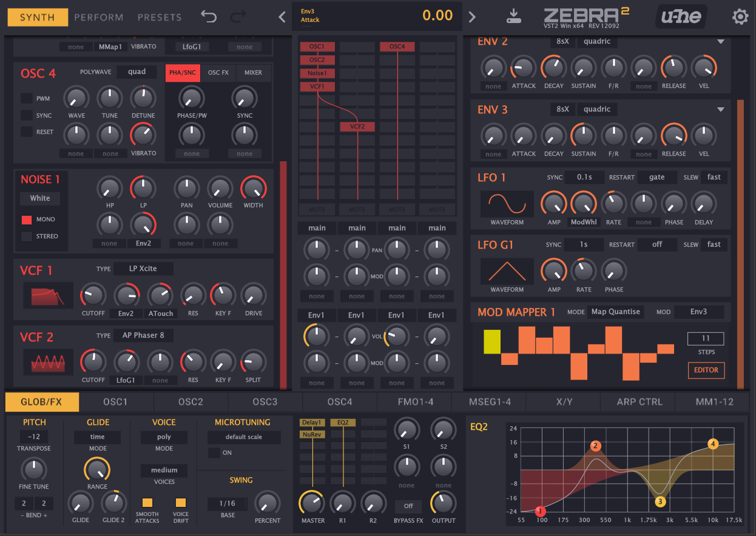756x536 pixels.
Task: Switch to the PERFORM tab
Action: tap(98, 18)
